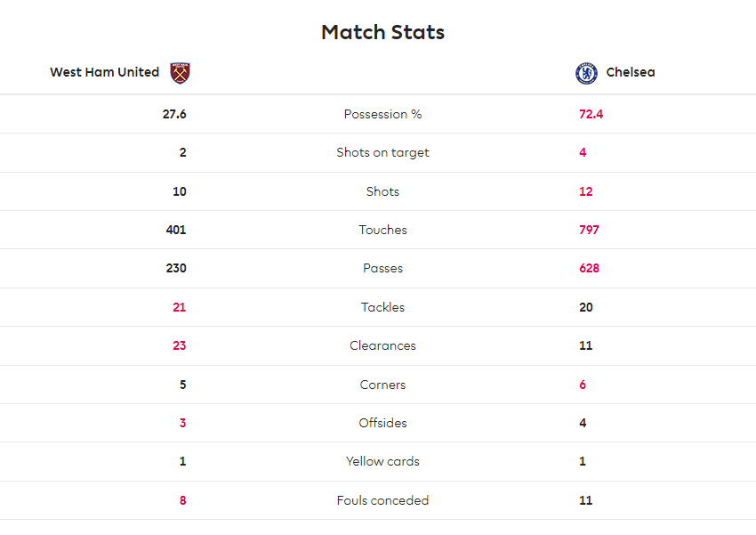Click the Match Stats heading
The image size is (756, 535).
(382, 32)
